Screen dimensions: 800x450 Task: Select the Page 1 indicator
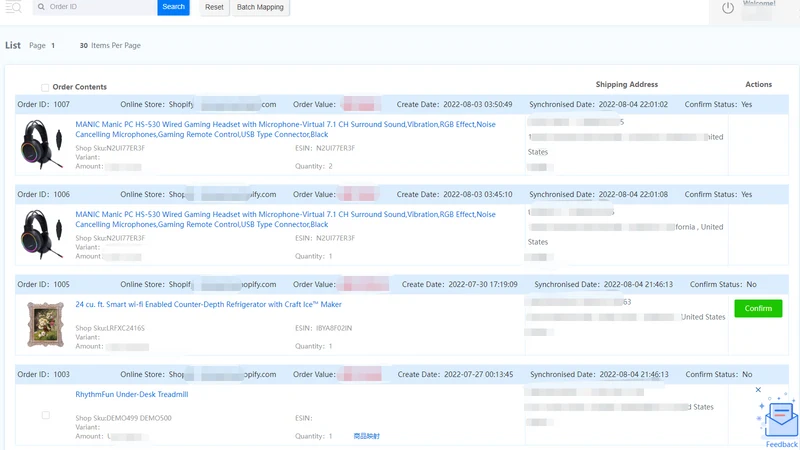[42, 45]
